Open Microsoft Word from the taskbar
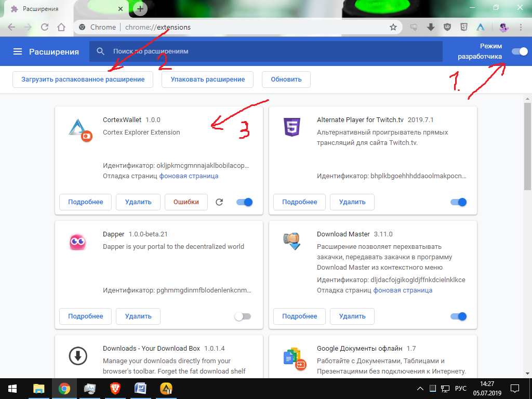This screenshot has height=399, width=532. point(140,389)
